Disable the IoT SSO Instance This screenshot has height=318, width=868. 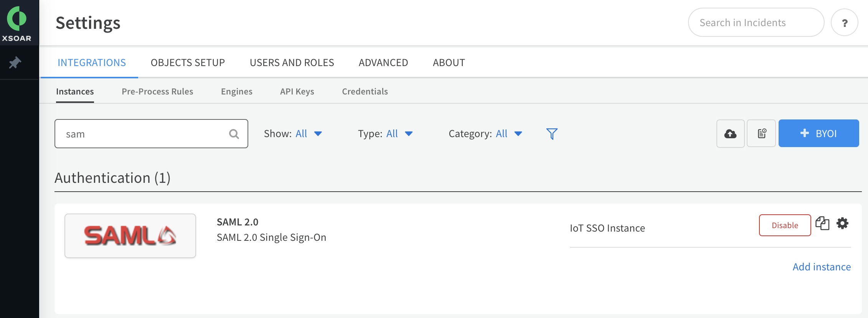(x=785, y=225)
